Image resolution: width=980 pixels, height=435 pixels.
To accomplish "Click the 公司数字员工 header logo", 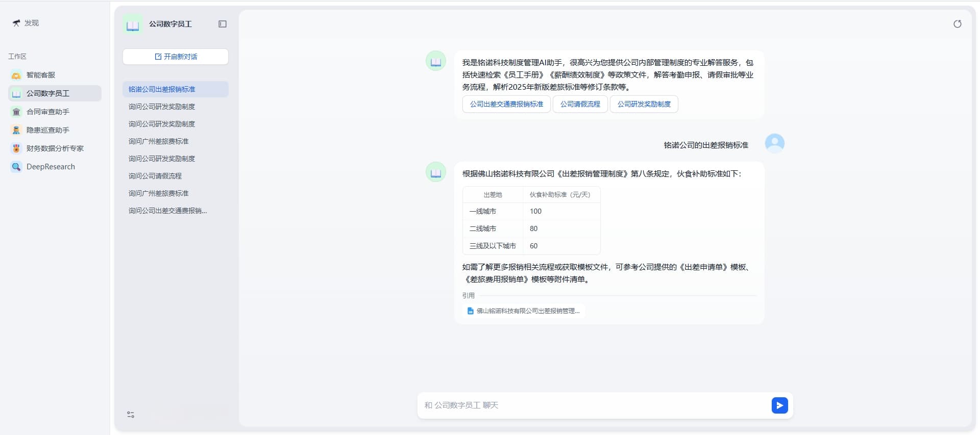I will pyautogui.click(x=133, y=24).
